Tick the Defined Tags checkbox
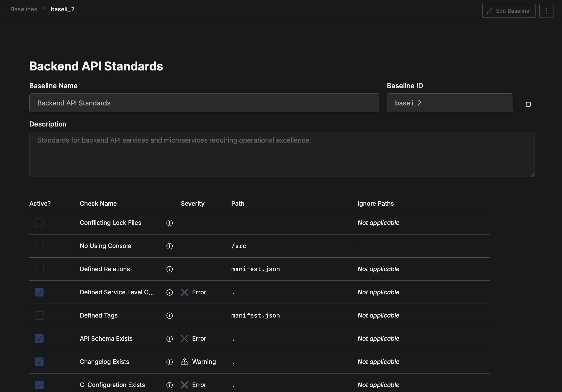Viewport: 562px width, 392px height. [x=39, y=315]
